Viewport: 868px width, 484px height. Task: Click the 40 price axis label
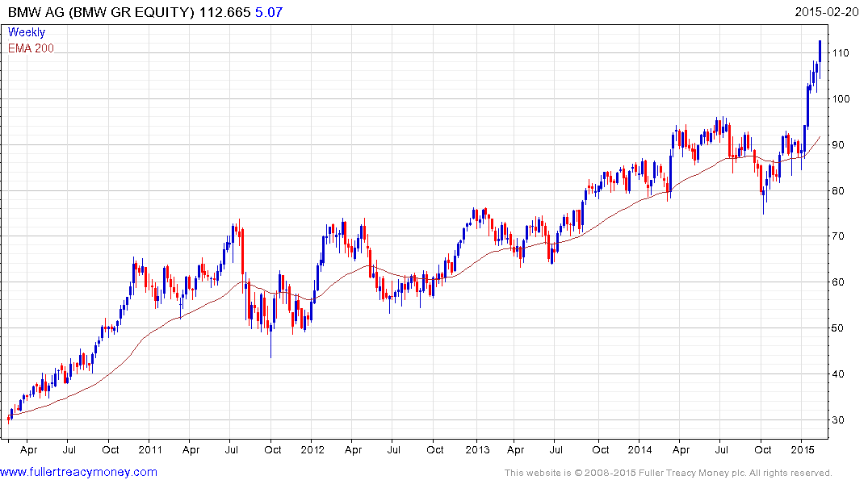point(838,374)
